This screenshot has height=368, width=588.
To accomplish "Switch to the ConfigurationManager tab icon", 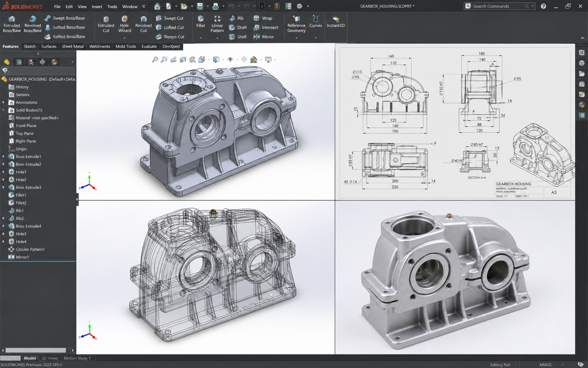I will 31,62.
